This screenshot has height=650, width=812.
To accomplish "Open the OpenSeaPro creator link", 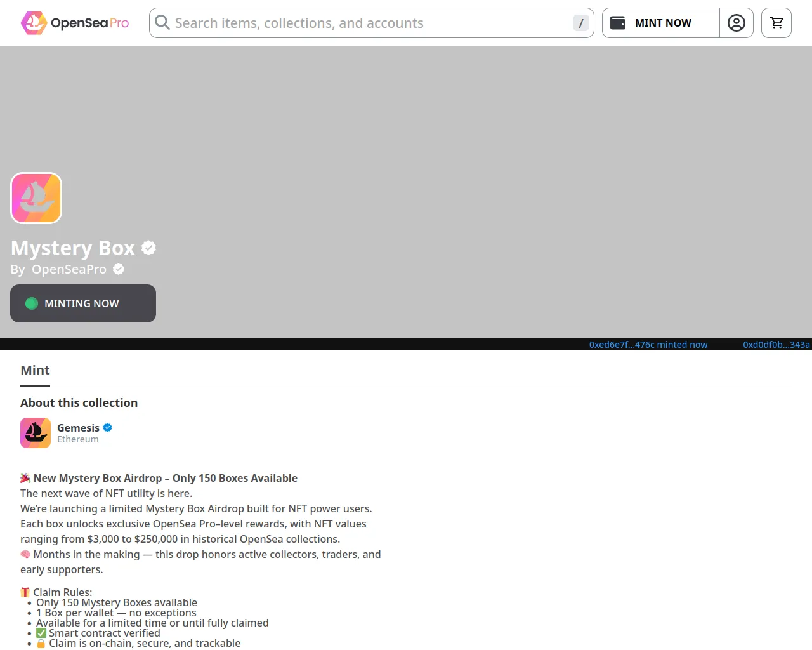I will 69,269.
